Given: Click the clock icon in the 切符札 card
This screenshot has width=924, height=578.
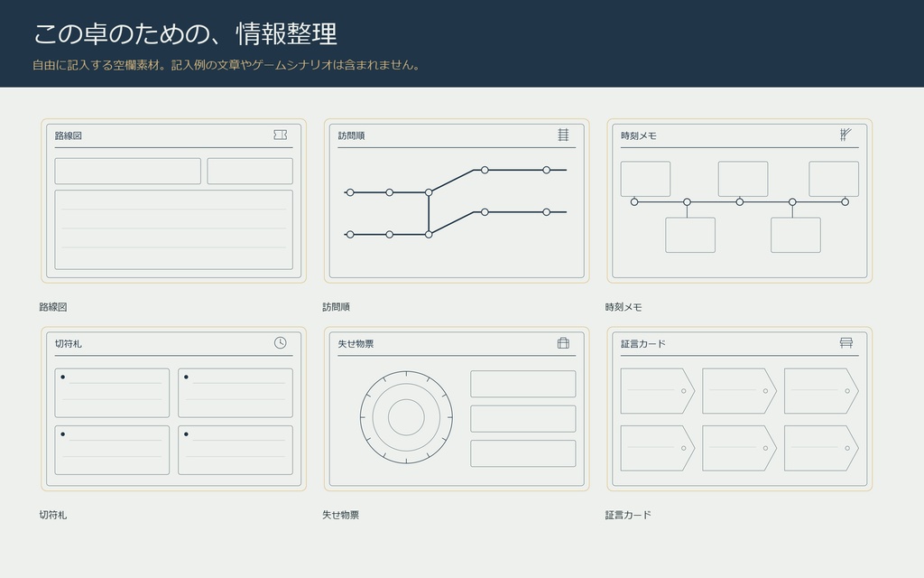Looking at the screenshot, I should pos(280,342).
